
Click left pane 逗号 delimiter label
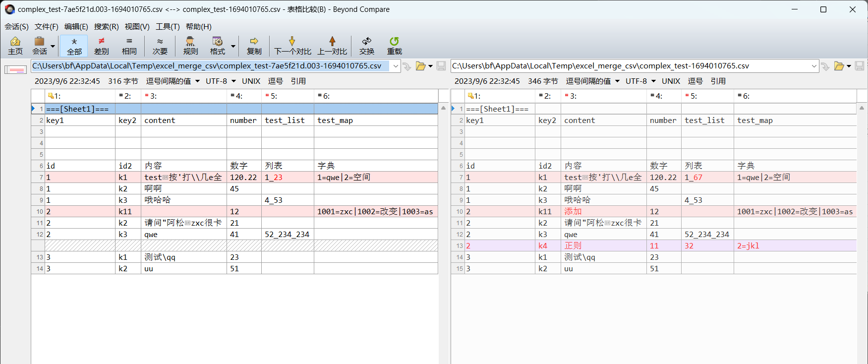coord(276,81)
